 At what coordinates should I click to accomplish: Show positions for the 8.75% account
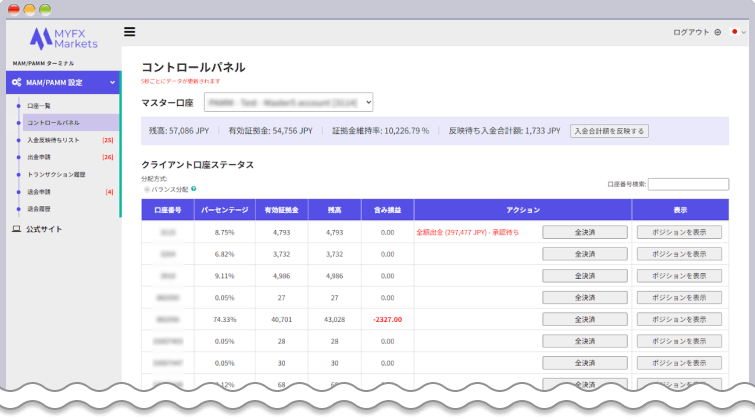pos(679,232)
